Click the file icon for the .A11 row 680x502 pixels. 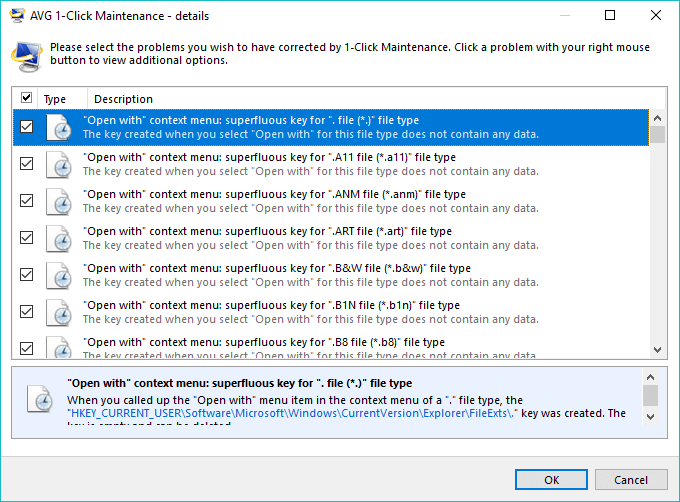tap(59, 164)
